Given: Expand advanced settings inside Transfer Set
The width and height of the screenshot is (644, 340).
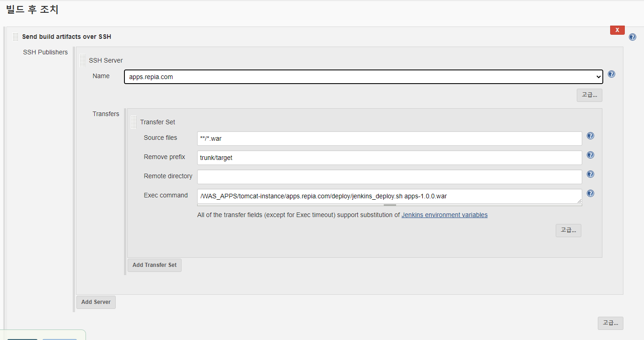Looking at the screenshot, I should point(568,230).
